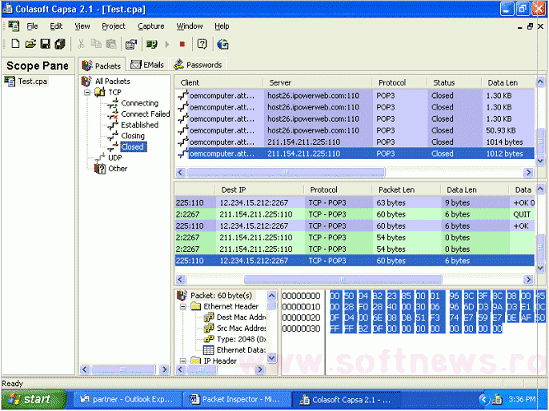The image size is (549, 411).
Task: Click the New project toolbar icon
Action: click(15, 44)
